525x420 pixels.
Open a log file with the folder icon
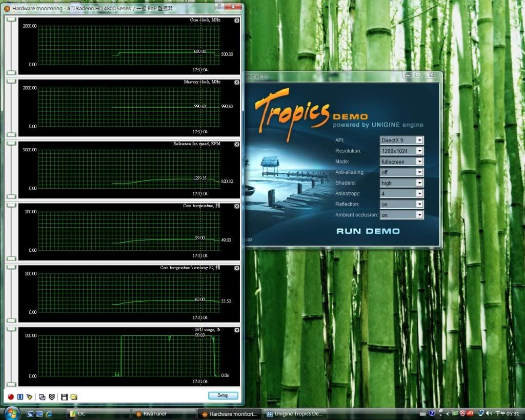pos(74,397)
